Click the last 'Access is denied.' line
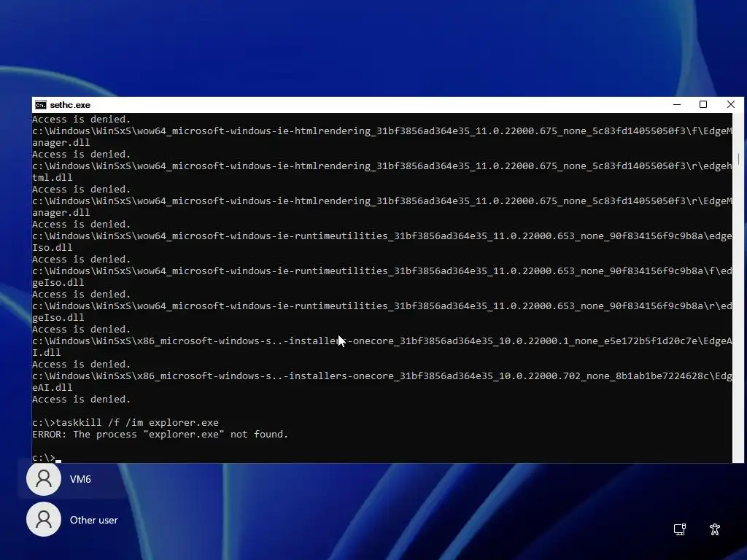Viewport: 747px width, 560px height. pyautogui.click(x=82, y=399)
